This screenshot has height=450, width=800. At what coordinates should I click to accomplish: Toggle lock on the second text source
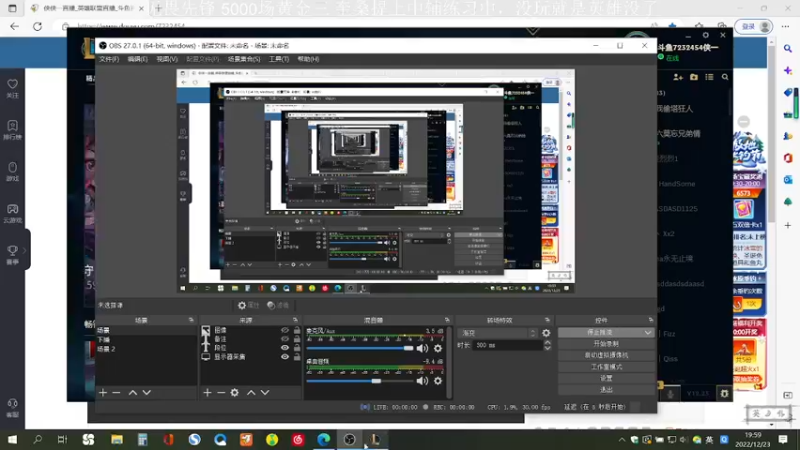click(297, 339)
